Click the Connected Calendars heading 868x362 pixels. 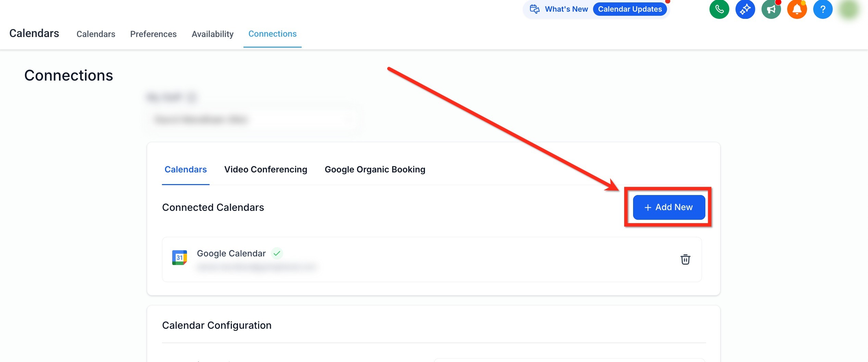213,207
